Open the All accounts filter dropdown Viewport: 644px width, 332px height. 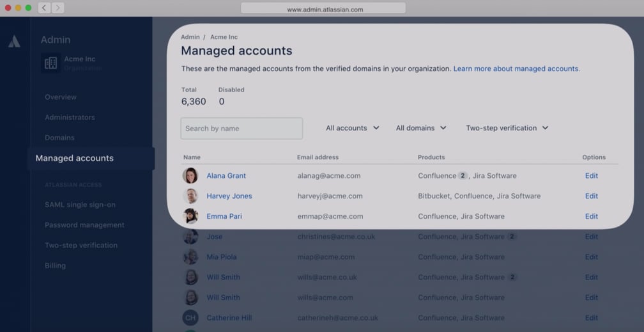(x=353, y=128)
